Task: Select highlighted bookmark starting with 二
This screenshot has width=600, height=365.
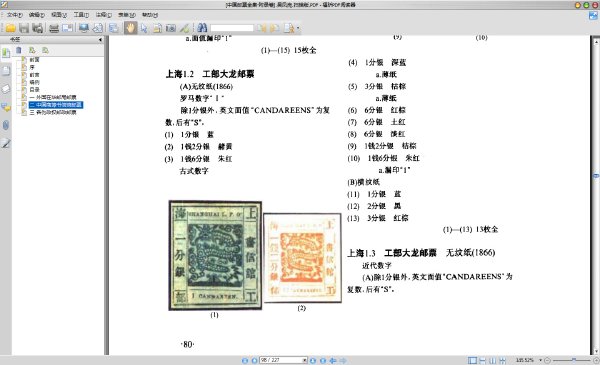Action: [x=55, y=104]
